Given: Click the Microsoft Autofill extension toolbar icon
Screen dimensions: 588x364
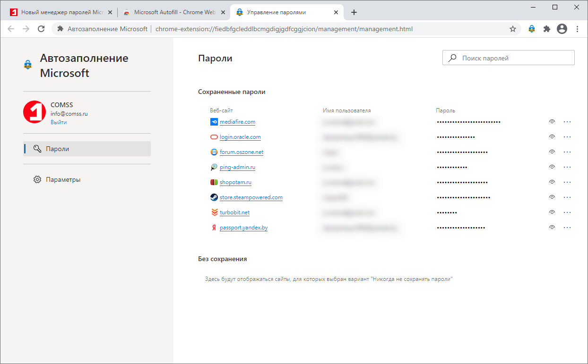Looking at the screenshot, I should pos(532,29).
